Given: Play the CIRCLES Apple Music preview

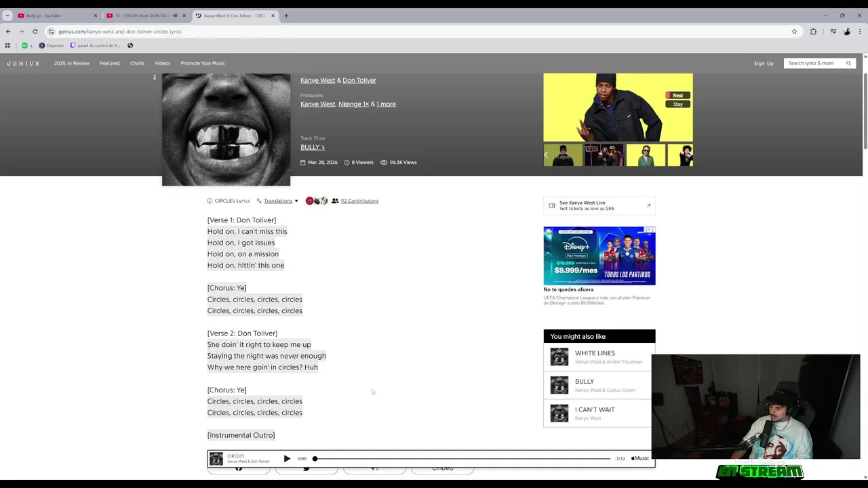Looking at the screenshot, I should point(287,459).
